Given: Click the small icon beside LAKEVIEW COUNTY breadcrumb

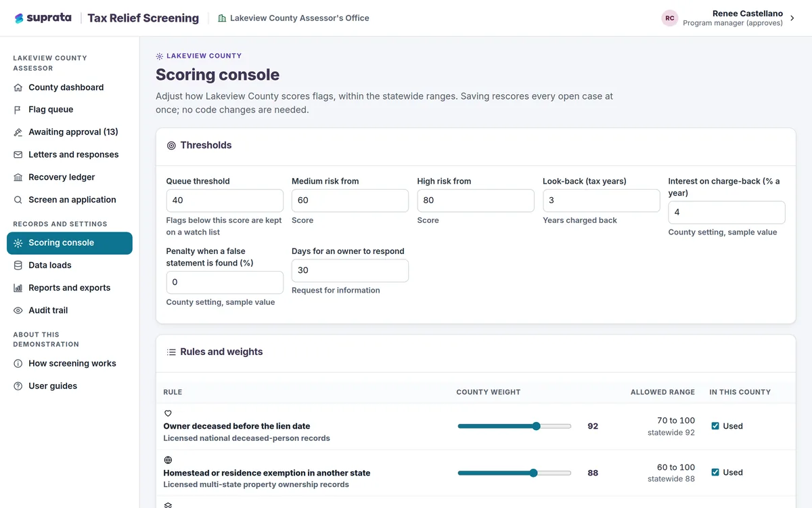Looking at the screenshot, I should coord(160,56).
